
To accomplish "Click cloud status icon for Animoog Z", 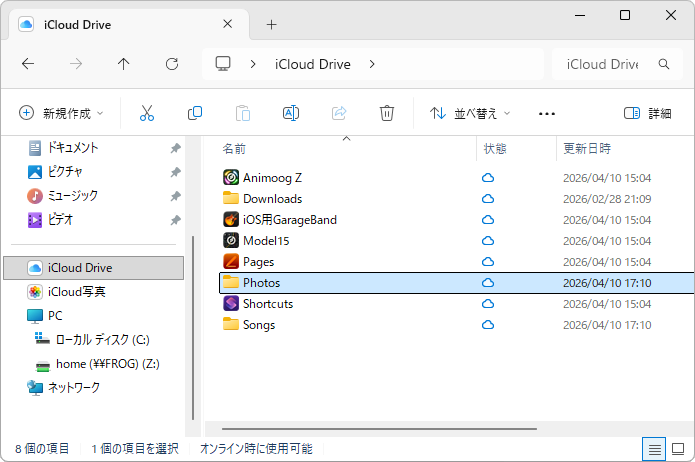I will coord(488,177).
